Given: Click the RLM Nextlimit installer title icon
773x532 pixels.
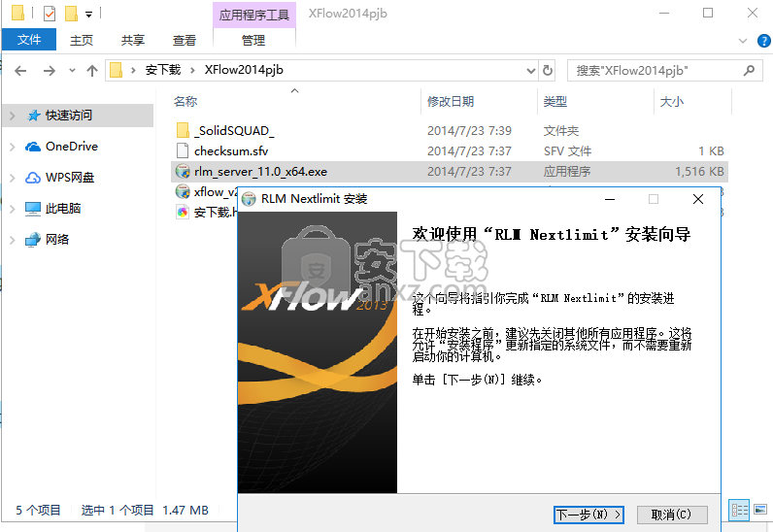Looking at the screenshot, I should (x=249, y=199).
